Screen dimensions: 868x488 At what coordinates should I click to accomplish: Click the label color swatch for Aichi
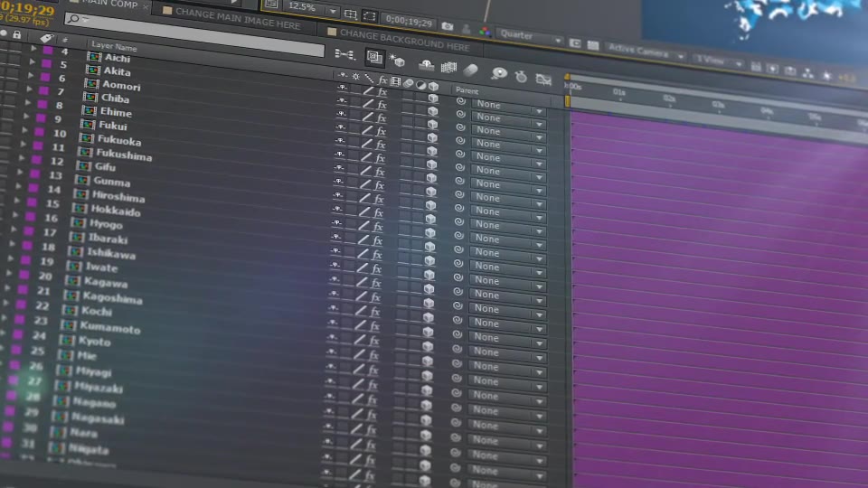(x=48, y=50)
